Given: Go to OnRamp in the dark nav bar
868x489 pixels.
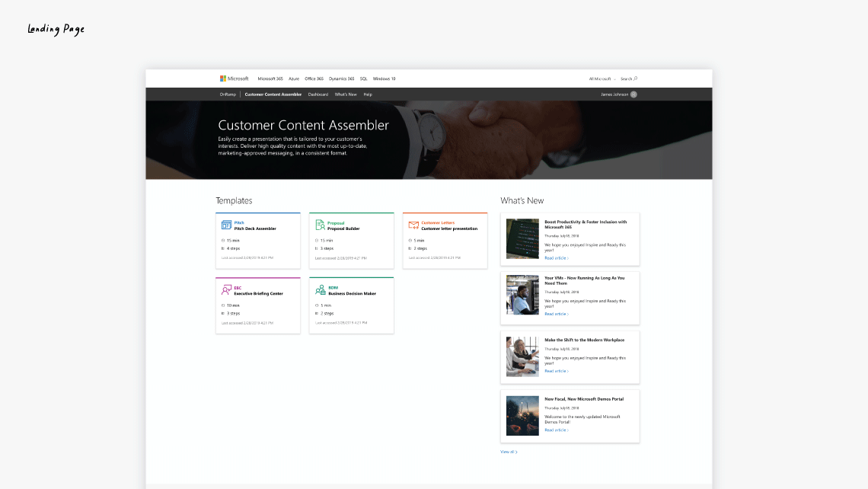Looking at the screenshot, I should [x=228, y=94].
